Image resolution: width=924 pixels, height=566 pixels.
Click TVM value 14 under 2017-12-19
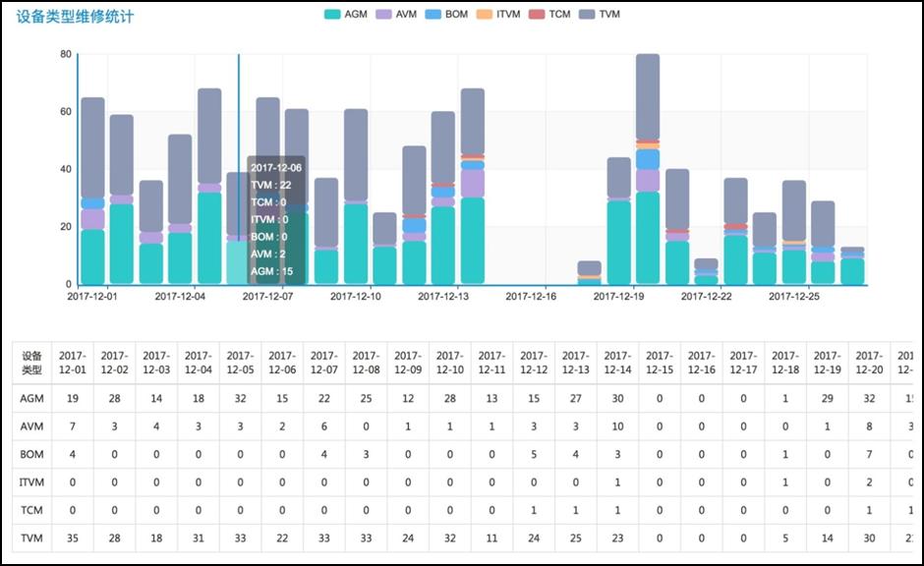(828, 538)
